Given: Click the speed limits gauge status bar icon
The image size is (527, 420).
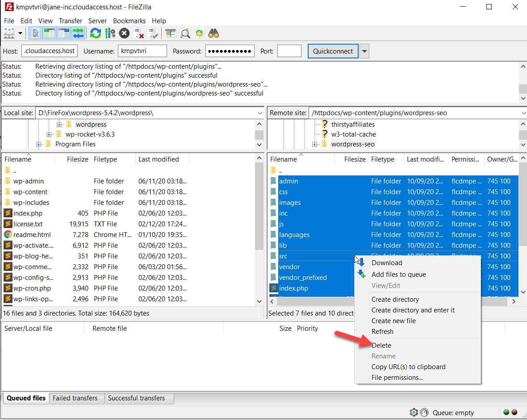Looking at the screenshot, I should pos(424,412).
